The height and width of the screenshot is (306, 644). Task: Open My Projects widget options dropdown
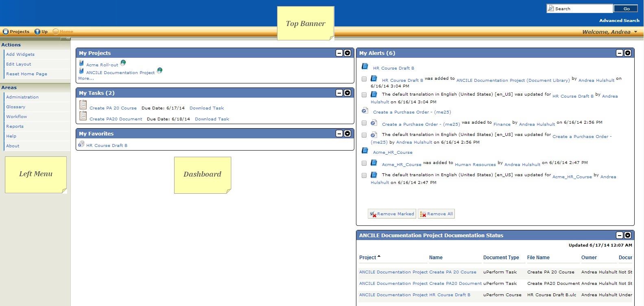tap(347, 53)
